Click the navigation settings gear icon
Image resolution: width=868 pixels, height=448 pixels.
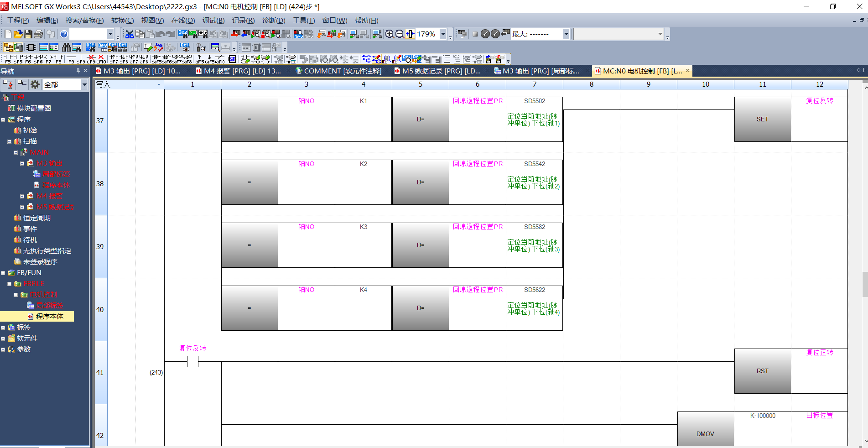(35, 84)
